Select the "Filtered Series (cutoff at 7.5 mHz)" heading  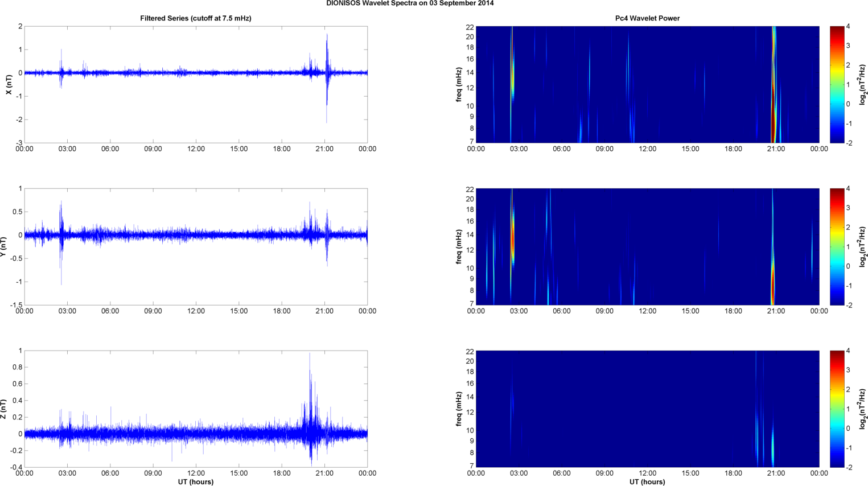pos(196,18)
